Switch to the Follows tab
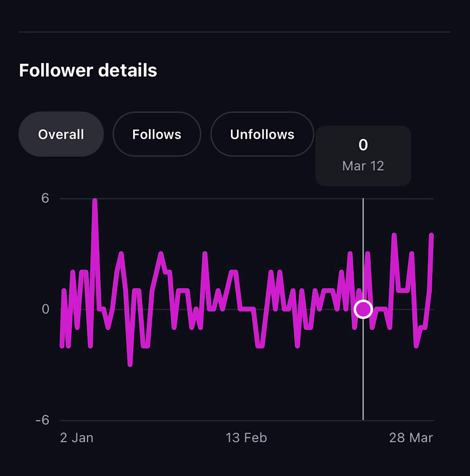The width and height of the screenshot is (470, 476). coord(157,134)
